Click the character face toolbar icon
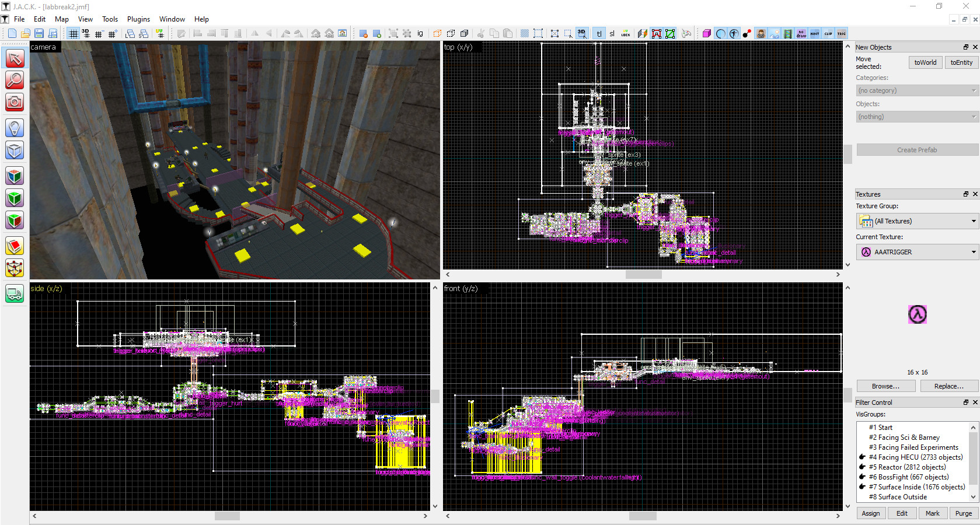 [761, 33]
